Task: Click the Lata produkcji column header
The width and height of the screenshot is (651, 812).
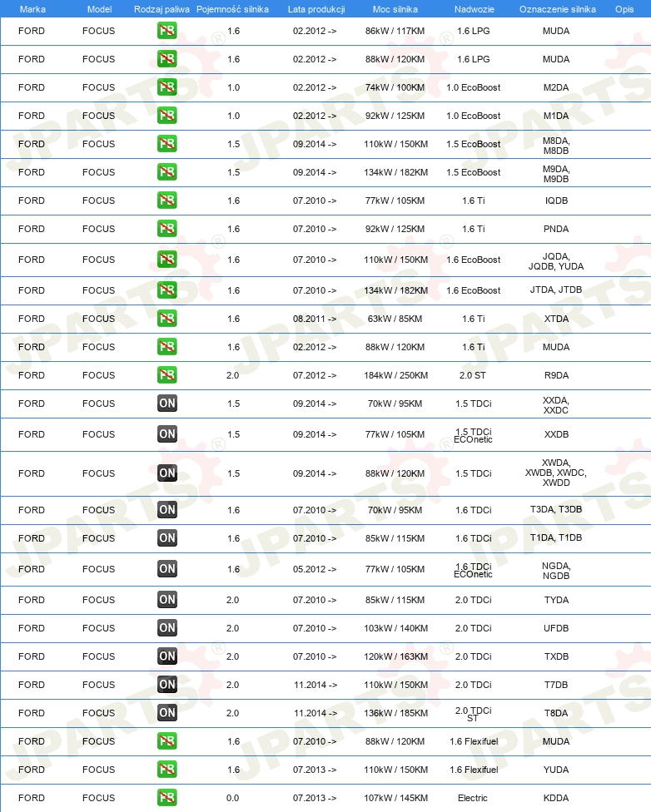Action: tap(316, 9)
